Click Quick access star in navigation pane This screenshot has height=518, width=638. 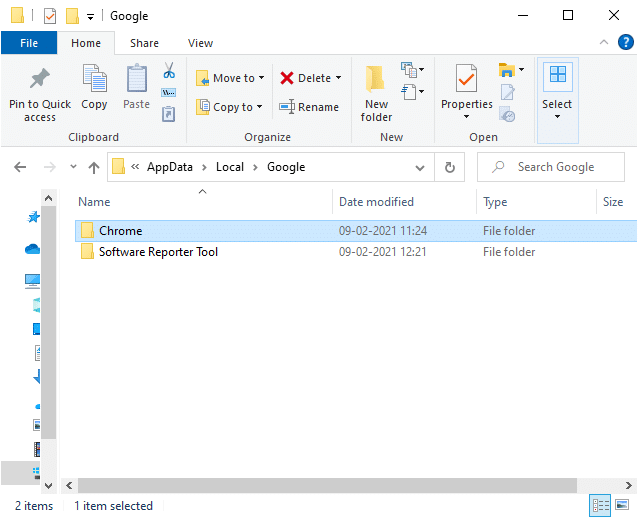click(x=33, y=217)
